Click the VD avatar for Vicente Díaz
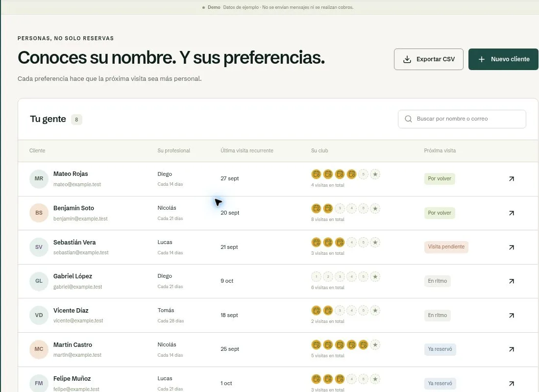This screenshot has width=539, height=392. pos(39,315)
